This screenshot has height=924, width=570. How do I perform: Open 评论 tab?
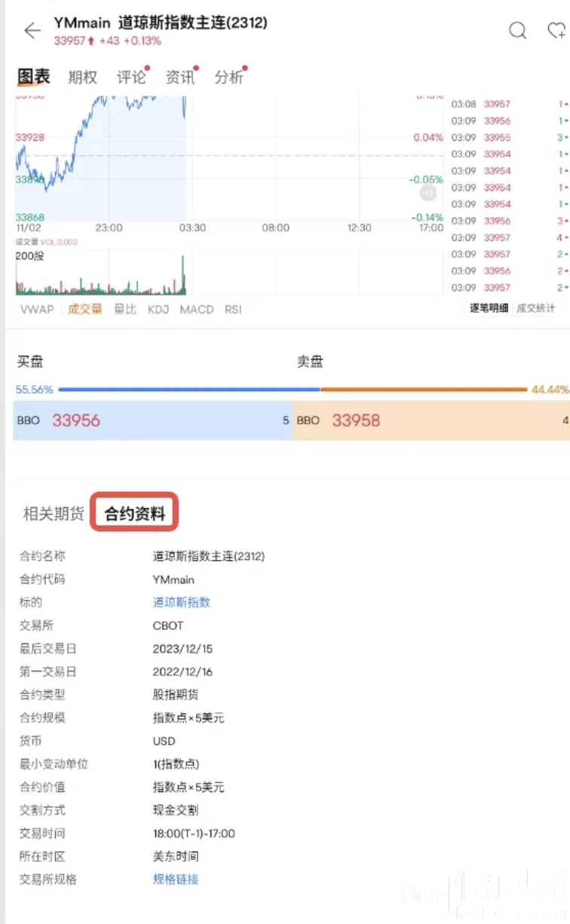[x=131, y=77]
